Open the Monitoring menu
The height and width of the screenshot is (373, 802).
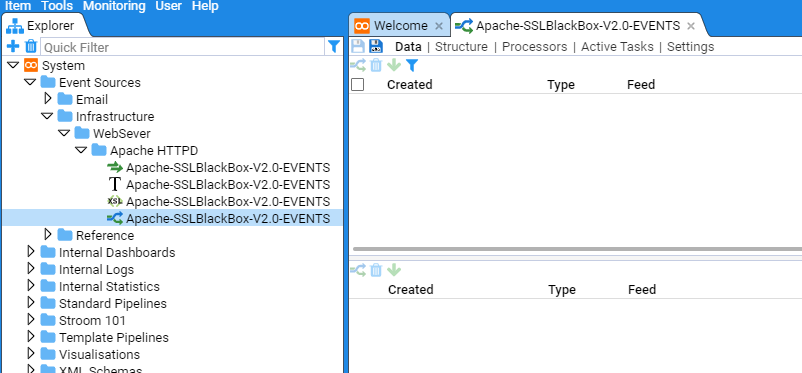click(x=114, y=6)
